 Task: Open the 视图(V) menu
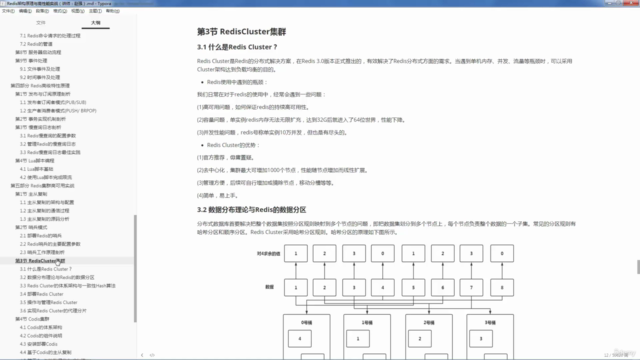click(x=78, y=11)
